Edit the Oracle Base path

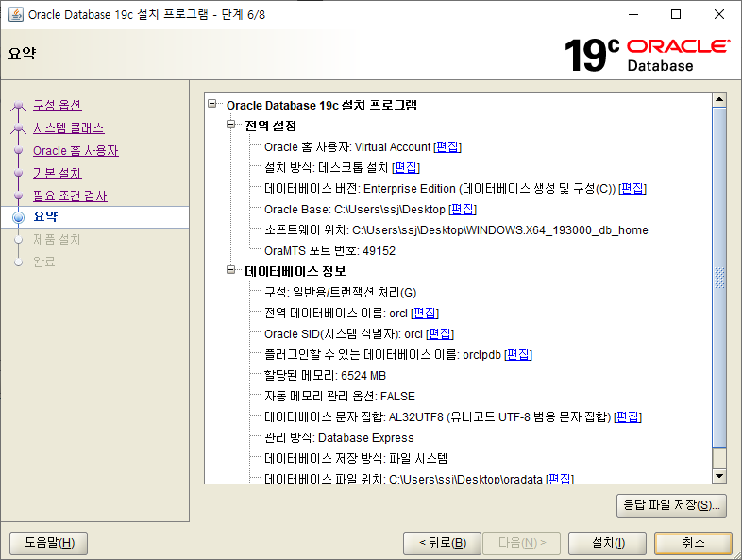tap(463, 210)
